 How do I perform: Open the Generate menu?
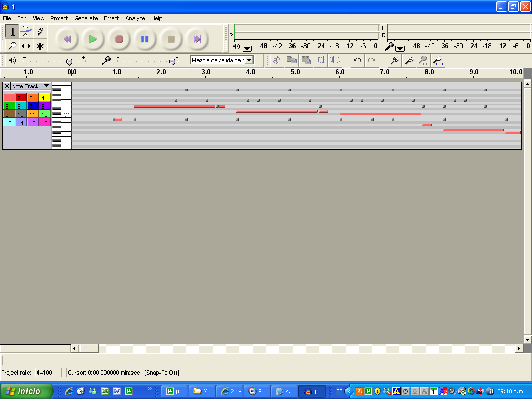pos(86,18)
